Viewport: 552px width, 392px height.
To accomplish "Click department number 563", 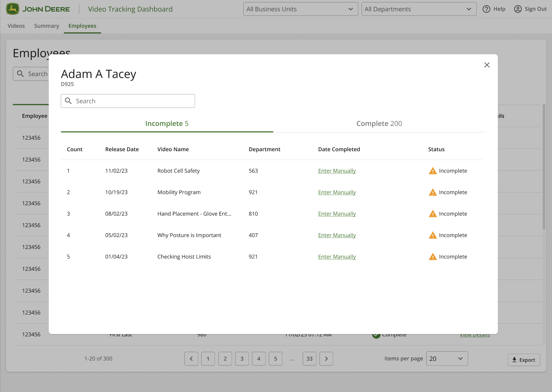I will (253, 171).
